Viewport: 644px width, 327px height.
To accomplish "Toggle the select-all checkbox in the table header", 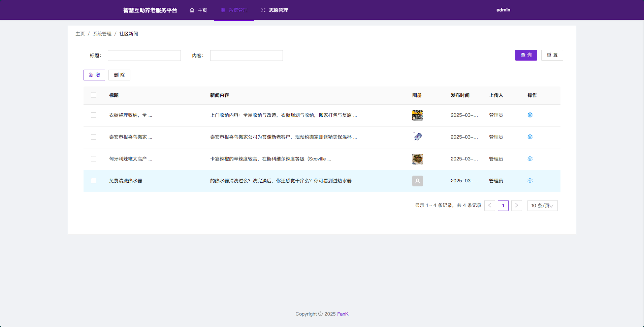I will click(x=94, y=95).
